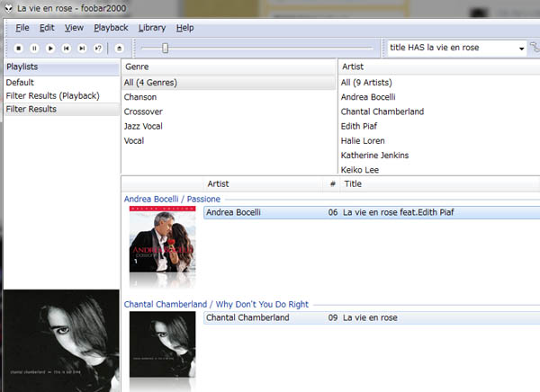Click the 'Andrea Bocelli / Passione' group header
540x392 pixels.
[172, 200]
